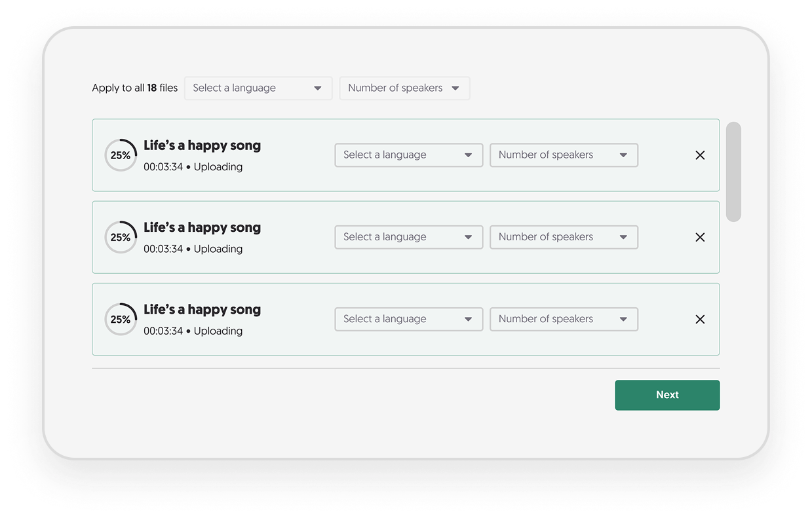The height and width of the screenshot is (518, 812).
Task: Remove the first uploading file
Action: (700, 155)
